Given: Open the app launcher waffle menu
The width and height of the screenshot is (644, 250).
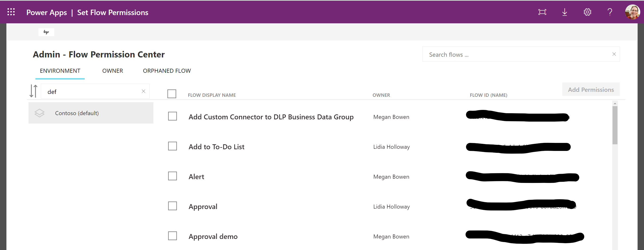Looking at the screenshot, I should coord(11,12).
